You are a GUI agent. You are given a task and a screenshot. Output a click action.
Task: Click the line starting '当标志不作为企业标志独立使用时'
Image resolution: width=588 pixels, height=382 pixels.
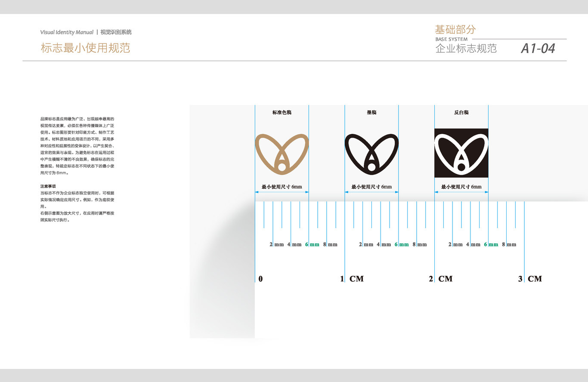(x=77, y=193)
